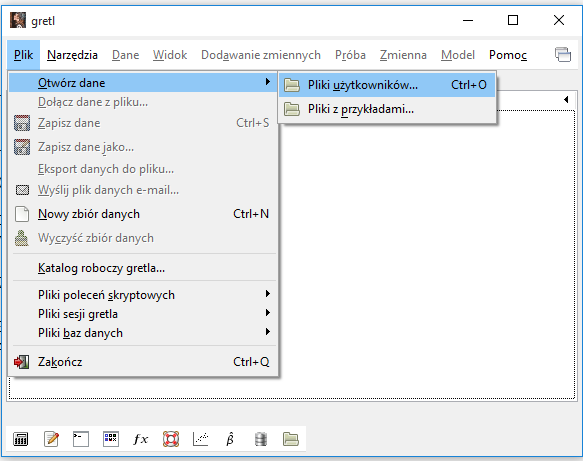Click Wyczyść zbiór danych entry

click(143, 238)
